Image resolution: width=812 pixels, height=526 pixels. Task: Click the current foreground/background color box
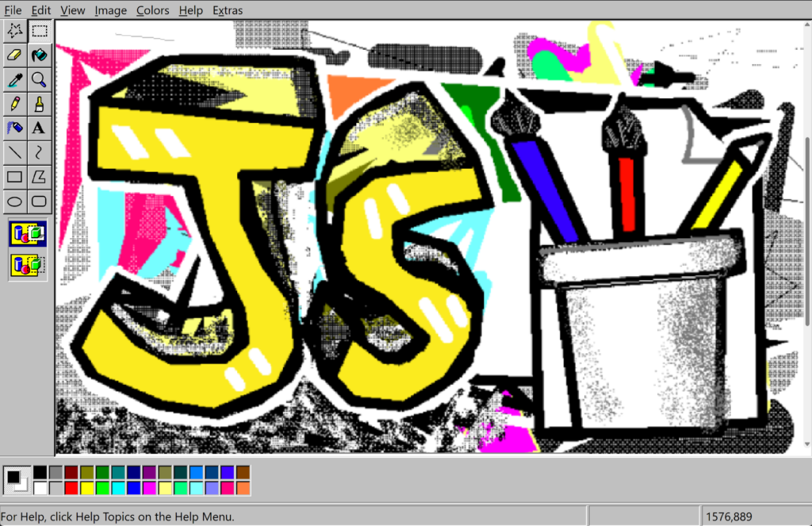(x=17, y=481)
